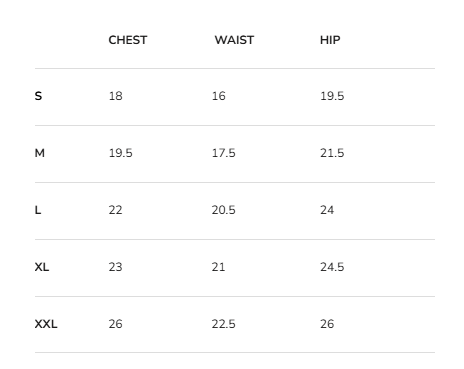Image resolution: width=464 pixels, height=369 pixels.
Task: Select the L size row label
Action: pyautogui.click(x=38, y=210)
